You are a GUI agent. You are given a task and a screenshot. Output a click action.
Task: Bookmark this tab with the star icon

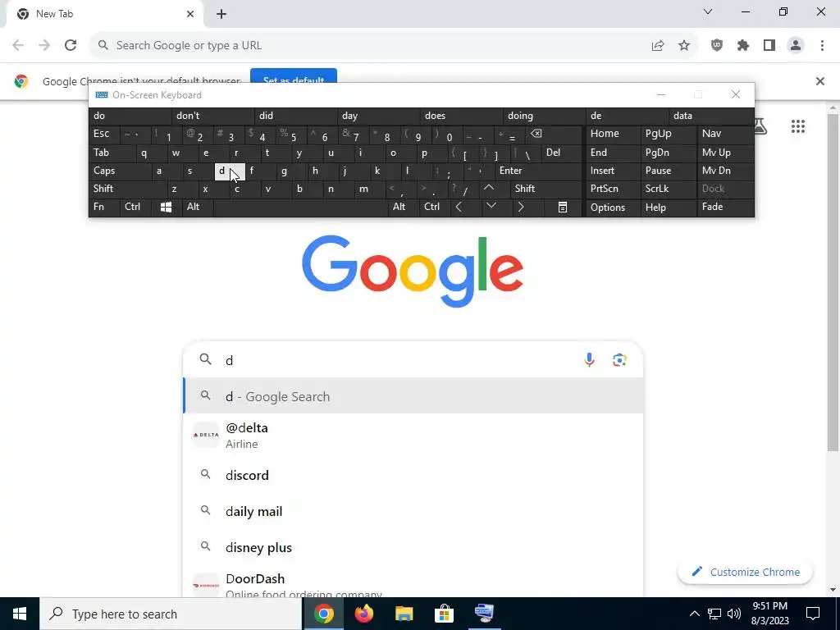684,46
